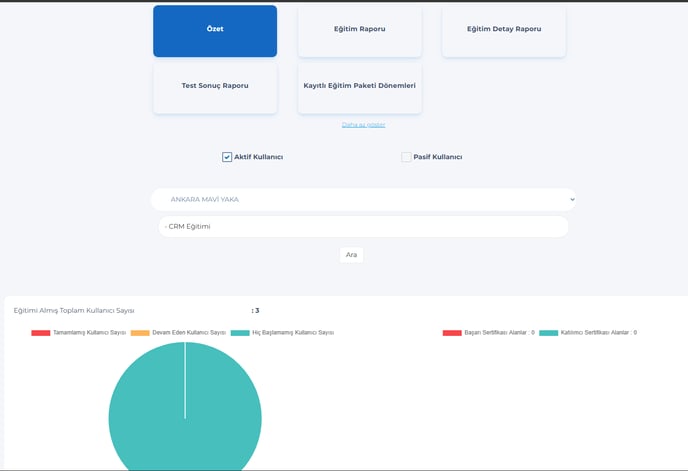The width and height of the screenshot is (688, 471).
Task: Toggle red Başarı Sertifikası Alanlar swatch
Action: click(x=452, y=332)
